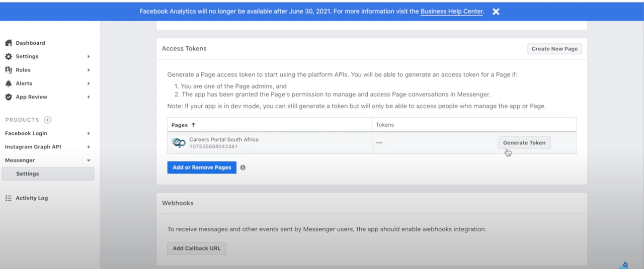This screenshot has height=269, width=644.
Task: Open the Business Help Center link
Action: pos(452,11)
